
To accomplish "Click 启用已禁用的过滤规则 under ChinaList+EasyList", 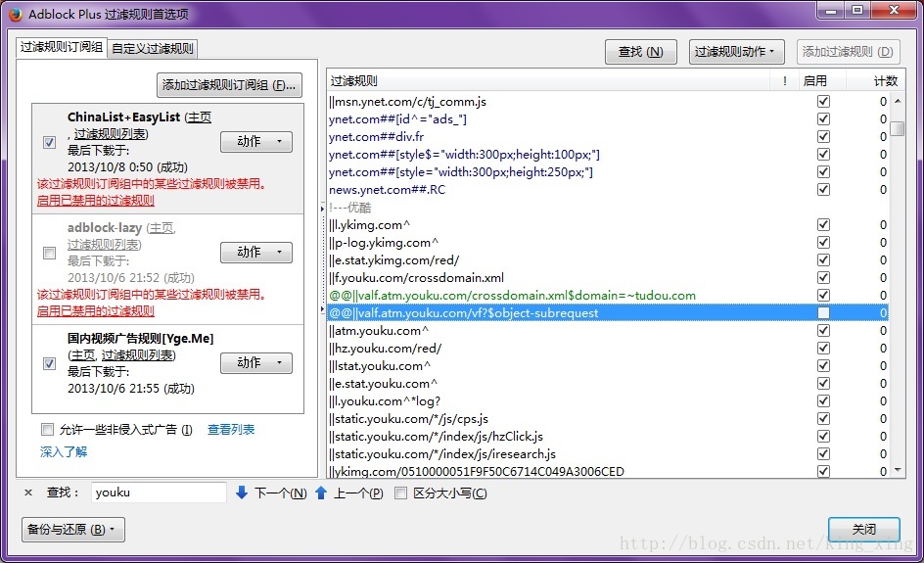I will (96, 201).
